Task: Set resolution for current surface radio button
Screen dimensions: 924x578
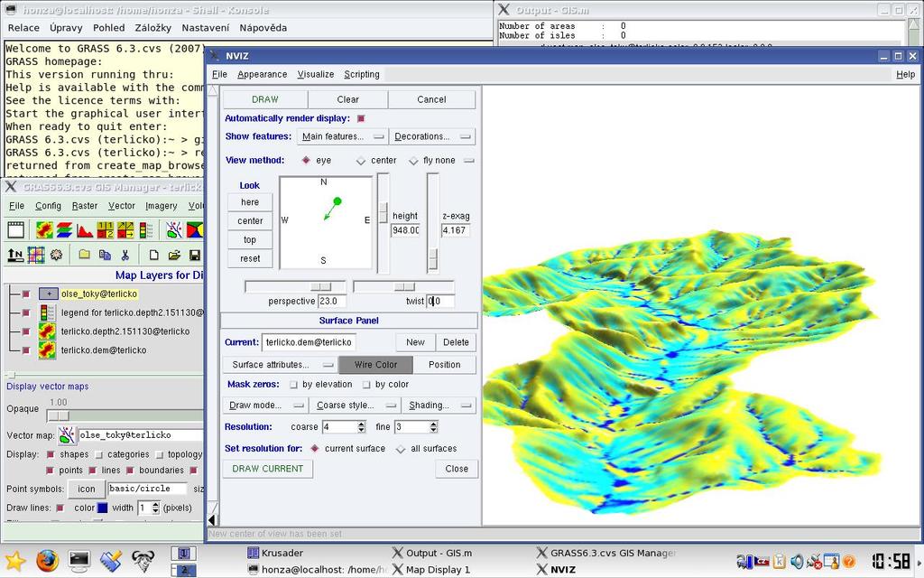Action: click(315, 449)
